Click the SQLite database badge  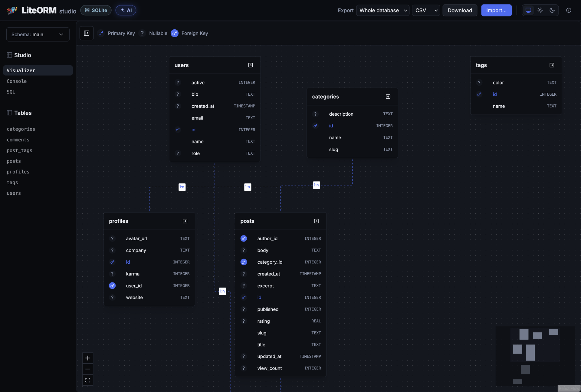pos(96,10)
